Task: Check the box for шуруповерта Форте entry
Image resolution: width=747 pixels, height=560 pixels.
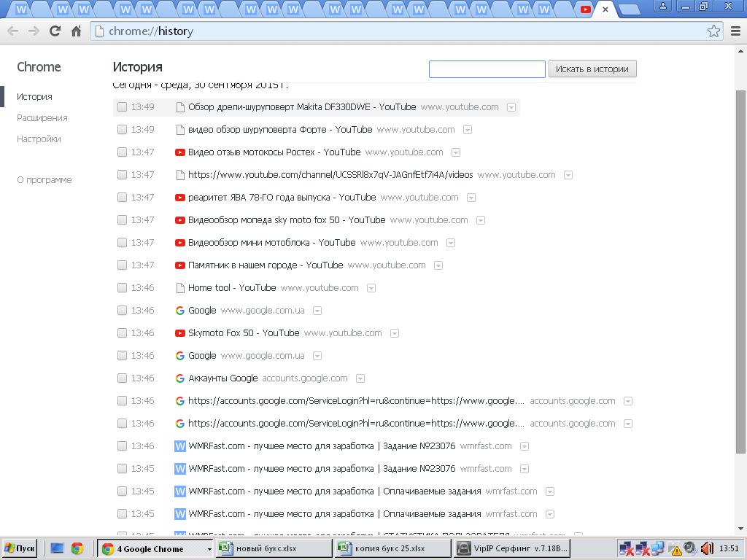Action: [122, 130]
